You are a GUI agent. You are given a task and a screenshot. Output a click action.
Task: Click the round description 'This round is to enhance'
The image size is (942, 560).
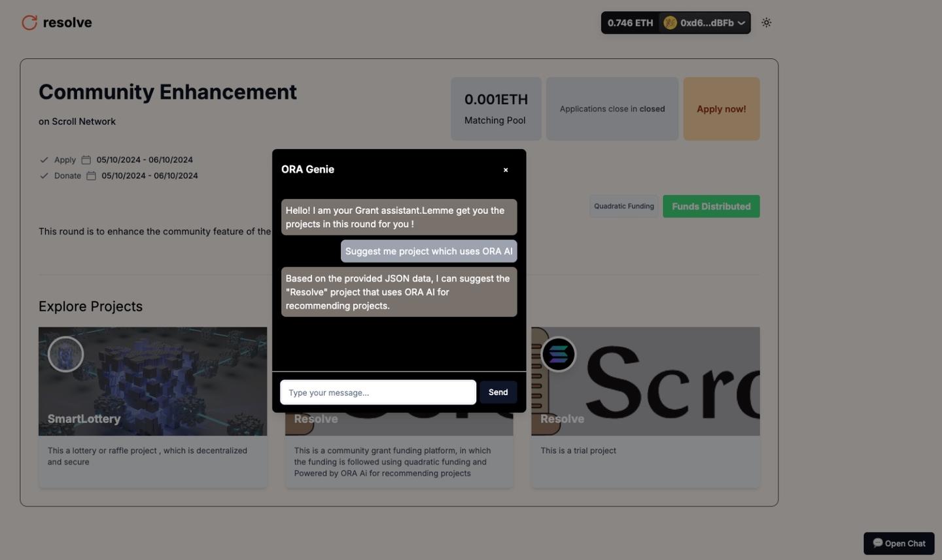(x=154, y=232)
